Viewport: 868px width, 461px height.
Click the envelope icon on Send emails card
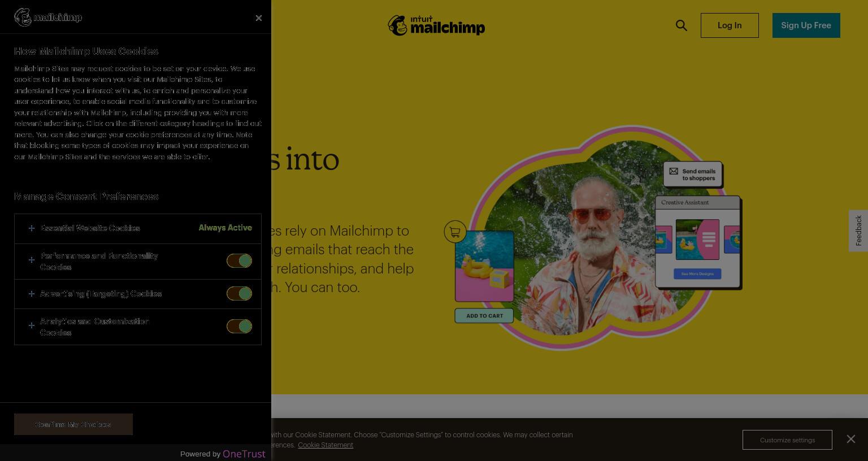pos(674,171)
